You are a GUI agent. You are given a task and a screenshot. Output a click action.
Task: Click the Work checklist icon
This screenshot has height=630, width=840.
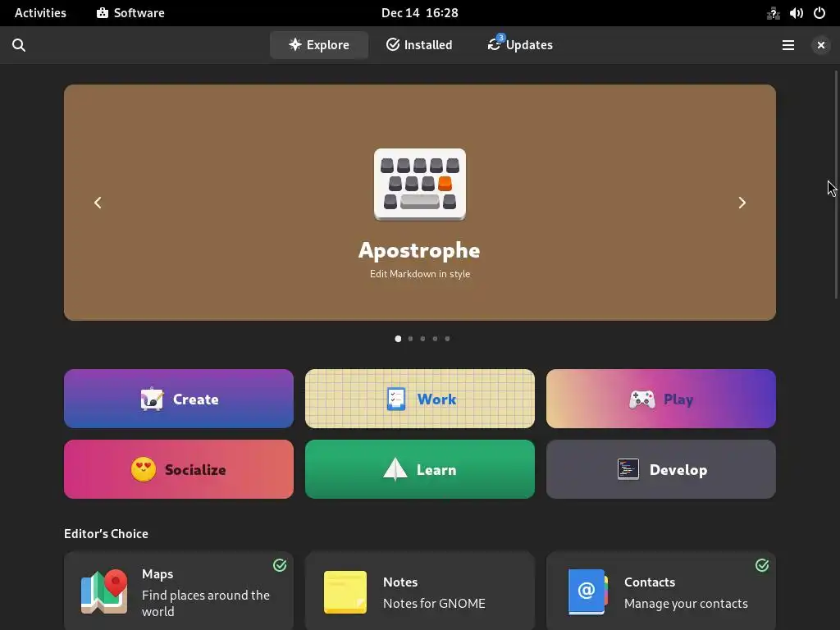[396, 399]
